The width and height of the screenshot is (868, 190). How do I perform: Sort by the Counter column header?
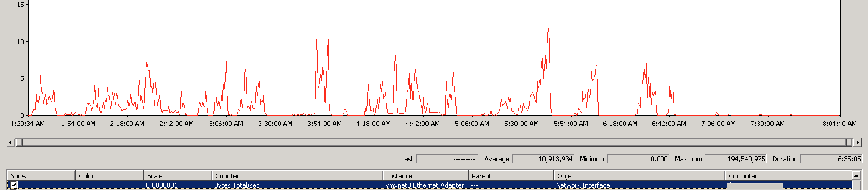(297, 176)
